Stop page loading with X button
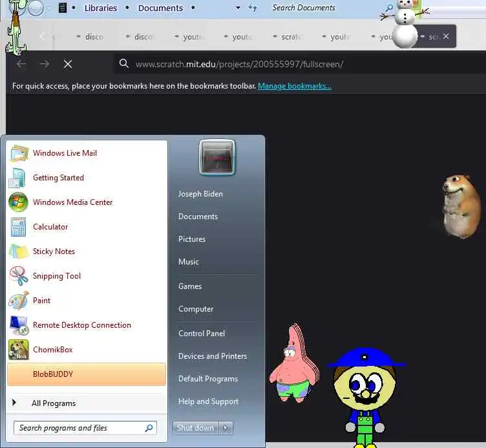This screenshot has height=448, width=486. 68,64
